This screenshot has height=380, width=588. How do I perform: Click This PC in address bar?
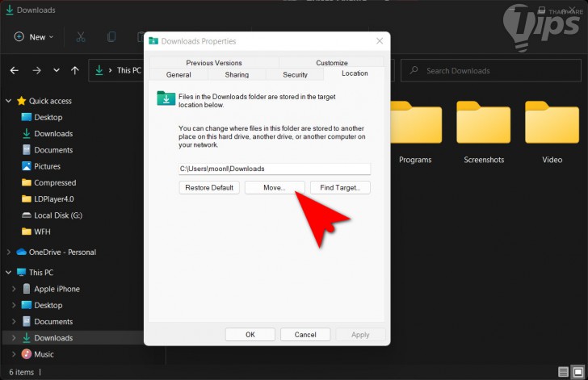[129, 70]
